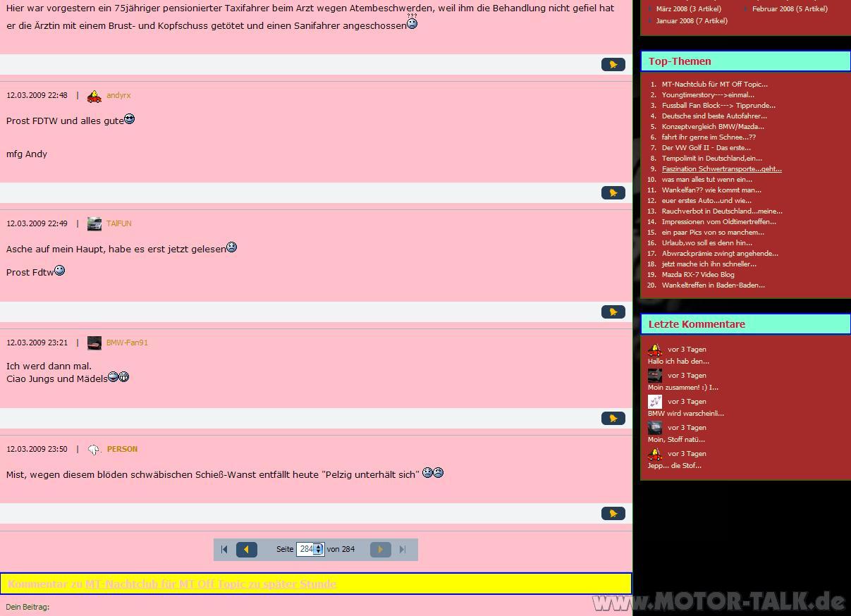Image resolution: width=851 pixels, height=616 pixels.
Task: Open top theme Faszination Schwertransporte...geht...
Action: [x=722, y=168]
